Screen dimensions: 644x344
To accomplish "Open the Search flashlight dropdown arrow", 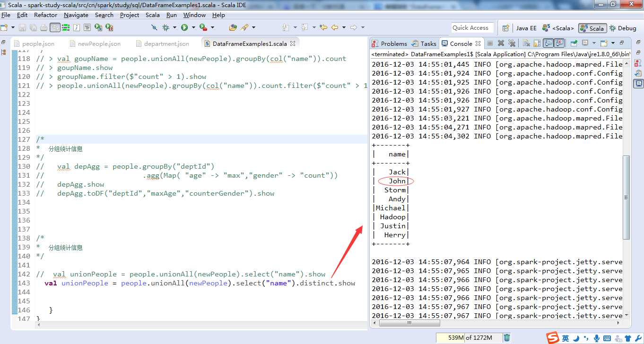I will tap(254, 27).
